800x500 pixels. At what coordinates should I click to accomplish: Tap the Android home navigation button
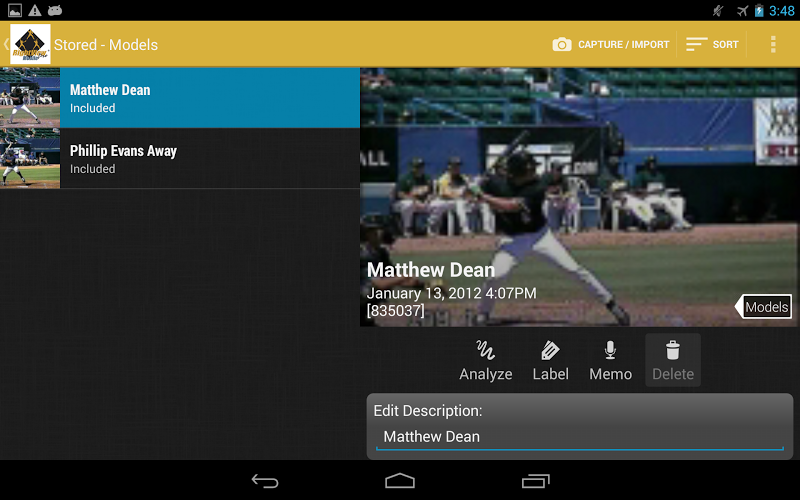point(400,481)
